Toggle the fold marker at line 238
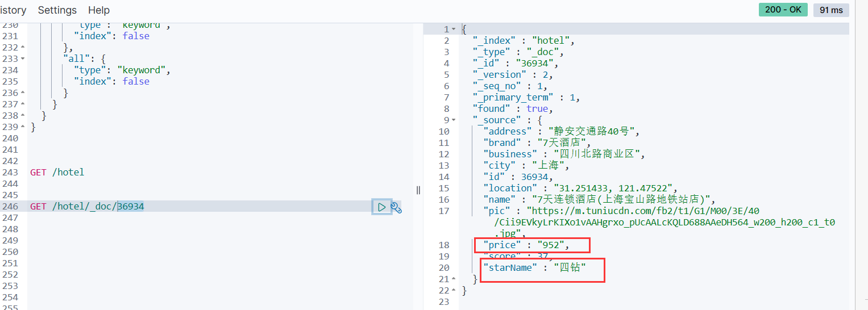Screen dimensions: 868x310 (x=23, y=115)
